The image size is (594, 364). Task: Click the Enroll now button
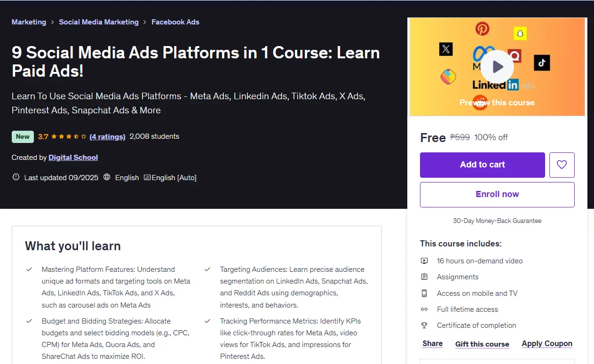[497, 194]
